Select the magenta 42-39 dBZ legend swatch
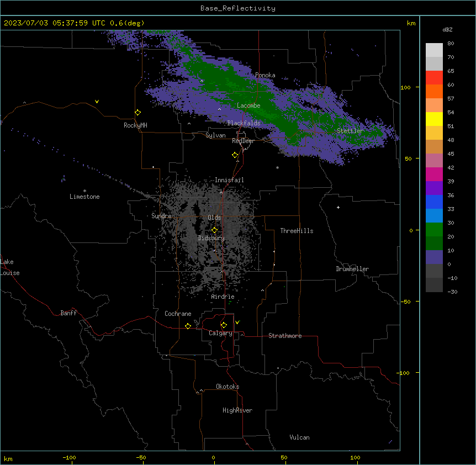This screenshot has height=465, width=476. pyautogui.click(x=434, y=174)
